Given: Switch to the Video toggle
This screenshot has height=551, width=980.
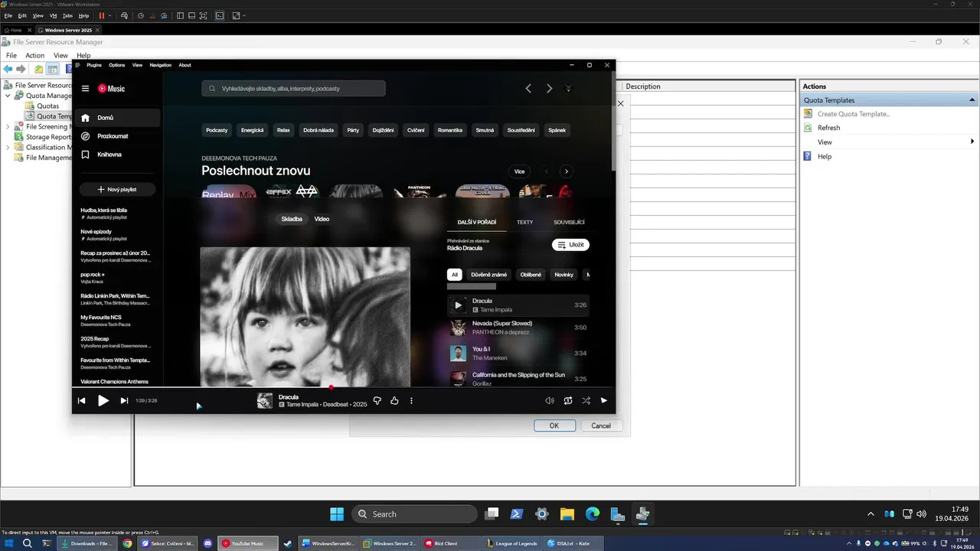Looking at the screenshot, I should (322, 219).
